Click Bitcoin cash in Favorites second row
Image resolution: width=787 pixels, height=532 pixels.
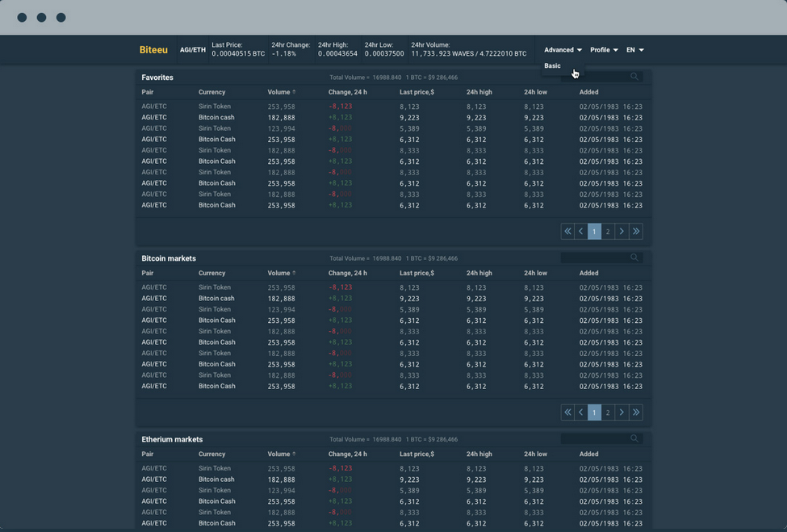point(216,117)
